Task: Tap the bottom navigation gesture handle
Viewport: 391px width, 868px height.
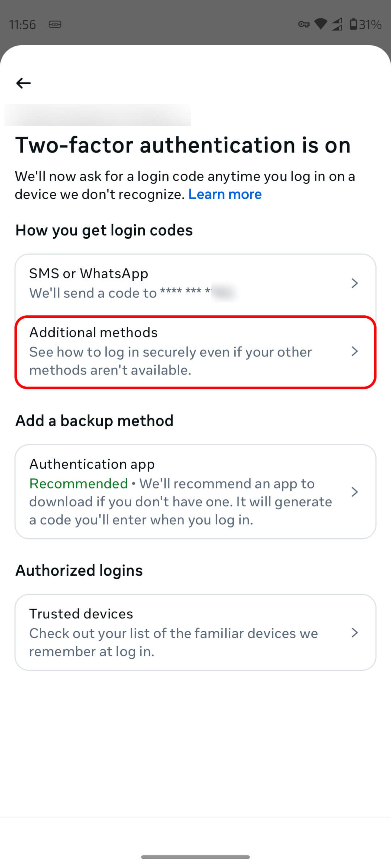Action: (x=195, y=857)
